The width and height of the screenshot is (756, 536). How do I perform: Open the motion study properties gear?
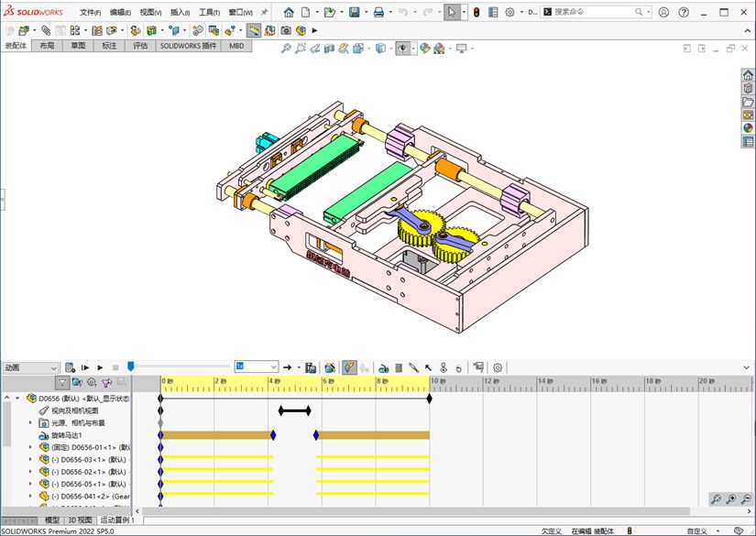tap(499, 367)
